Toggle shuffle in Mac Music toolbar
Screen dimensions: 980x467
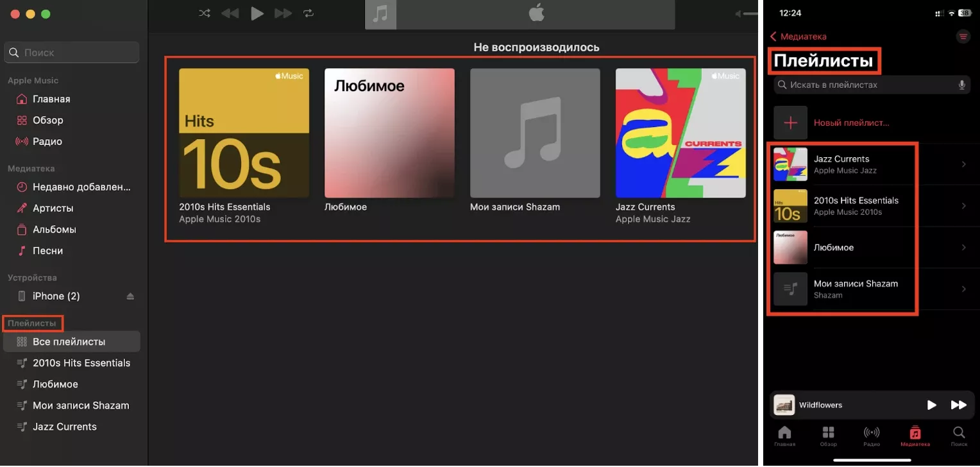205,13
